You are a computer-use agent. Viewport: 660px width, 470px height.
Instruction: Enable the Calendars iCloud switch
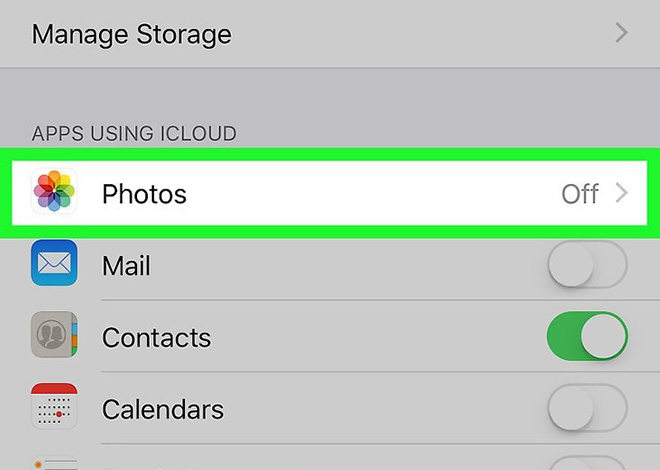[588, 407]
